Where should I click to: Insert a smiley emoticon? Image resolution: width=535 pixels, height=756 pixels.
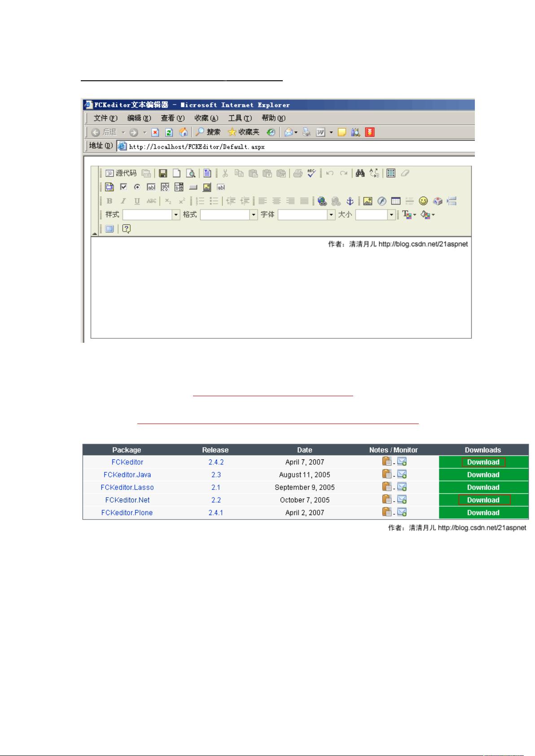pyautogui.click(x=423, y=201)
